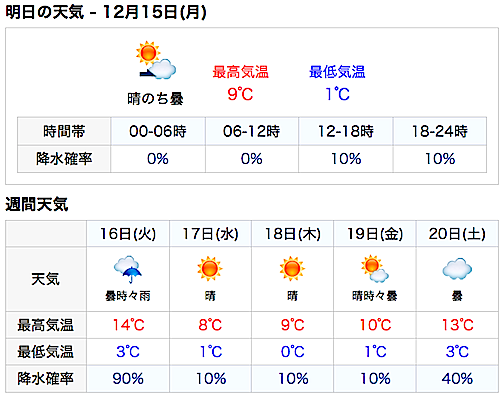Click the 90% precipitation value for Tuesday

128,379
